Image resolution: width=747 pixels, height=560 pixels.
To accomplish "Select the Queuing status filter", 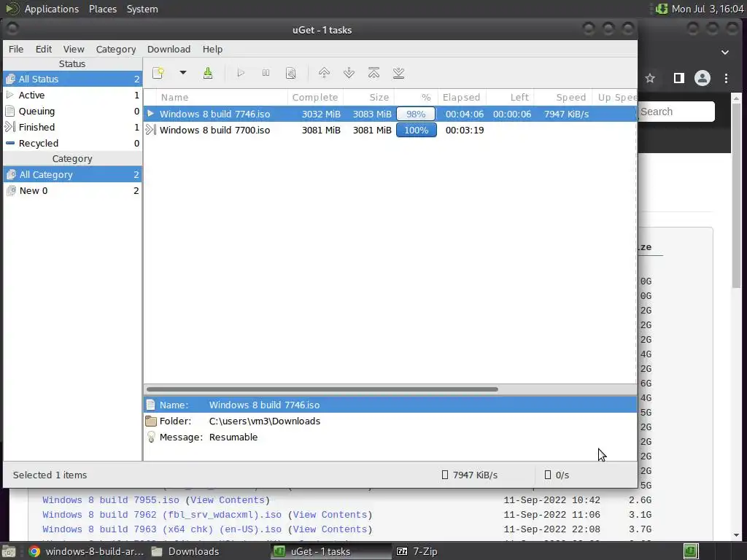I will [x=72, y=112].
